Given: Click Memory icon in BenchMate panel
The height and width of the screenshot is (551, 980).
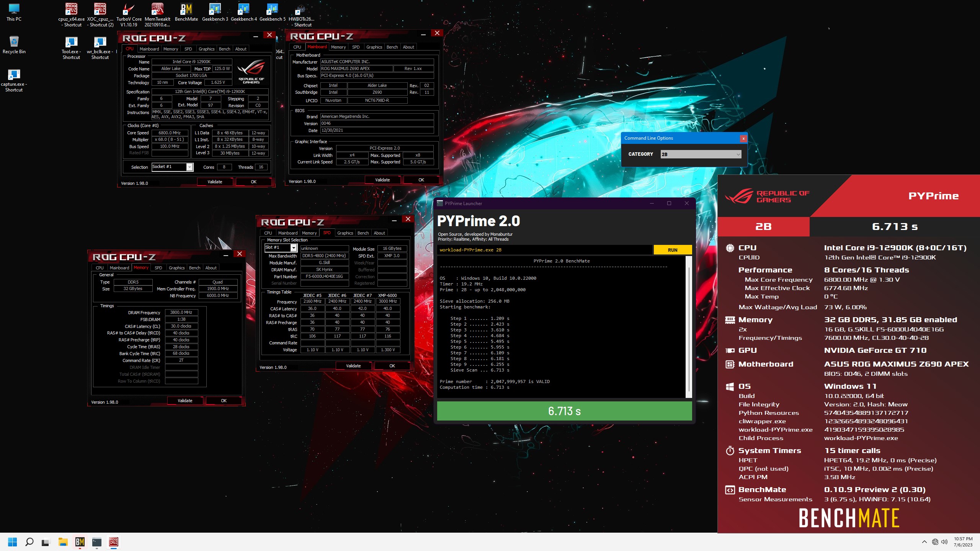Looking at the screenshot, I should pyautogui.click(x=730, y=320).
